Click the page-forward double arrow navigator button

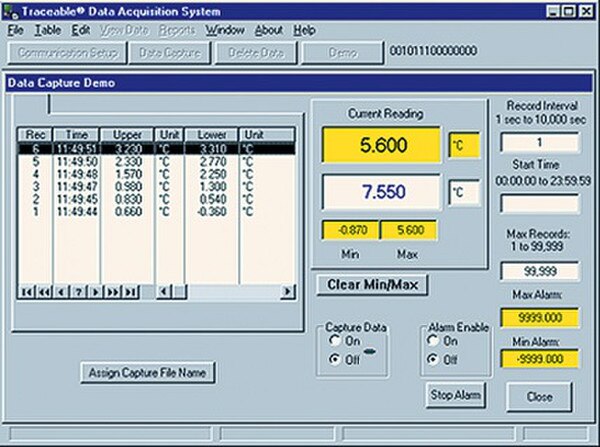pos(111,291)
